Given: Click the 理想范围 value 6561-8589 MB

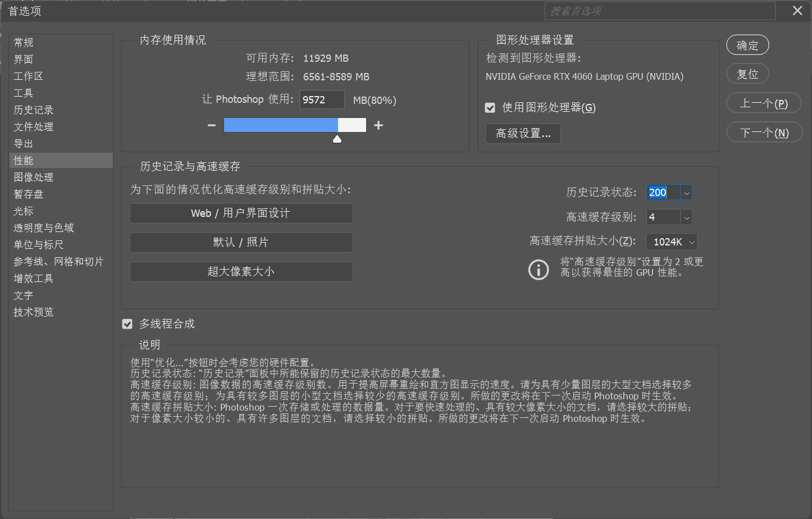Looking at the screenshot, I should pyautogui.click(x=336, y=77).
